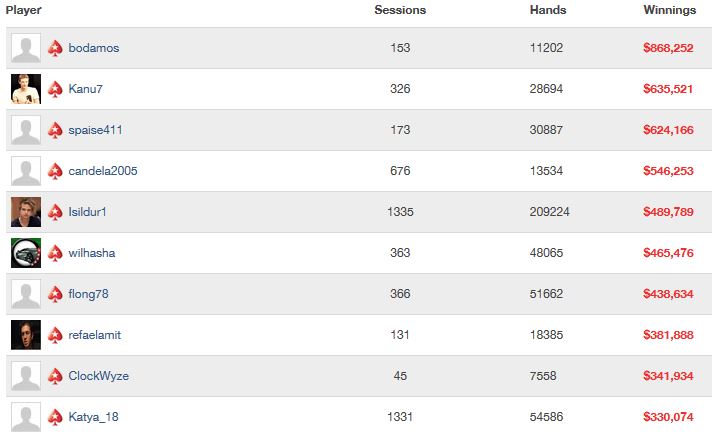Click the PokerStars spade icon beside bodamos

[x=55, y=48]
